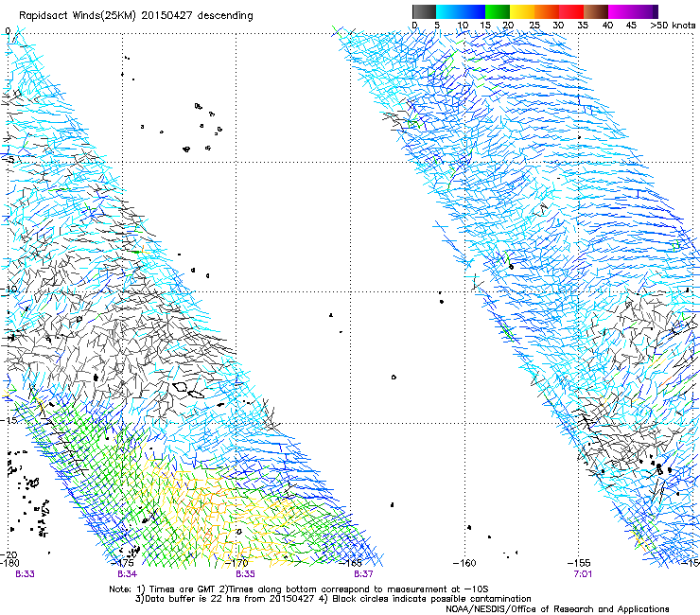Click the '>50 knots' legend label
700x615 pixels.
click(673, 26)
